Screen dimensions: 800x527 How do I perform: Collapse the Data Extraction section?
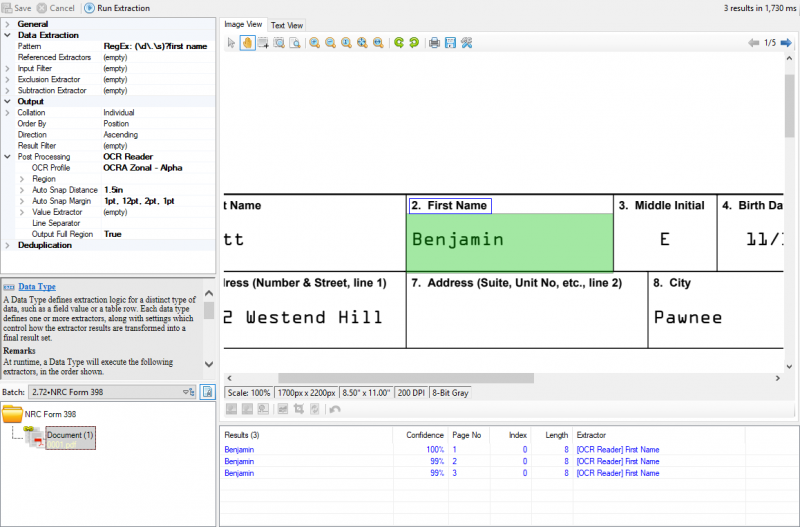(x=8, y=35)
